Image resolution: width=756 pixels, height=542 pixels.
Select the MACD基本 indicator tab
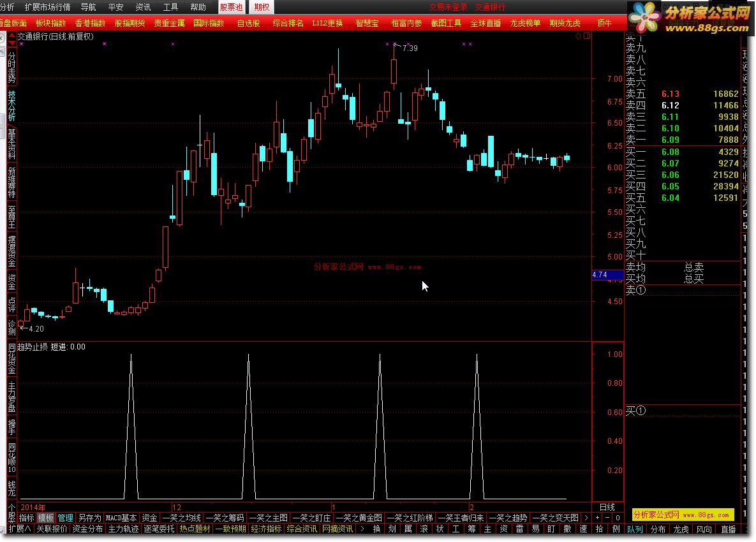click(x=121, y=518)
